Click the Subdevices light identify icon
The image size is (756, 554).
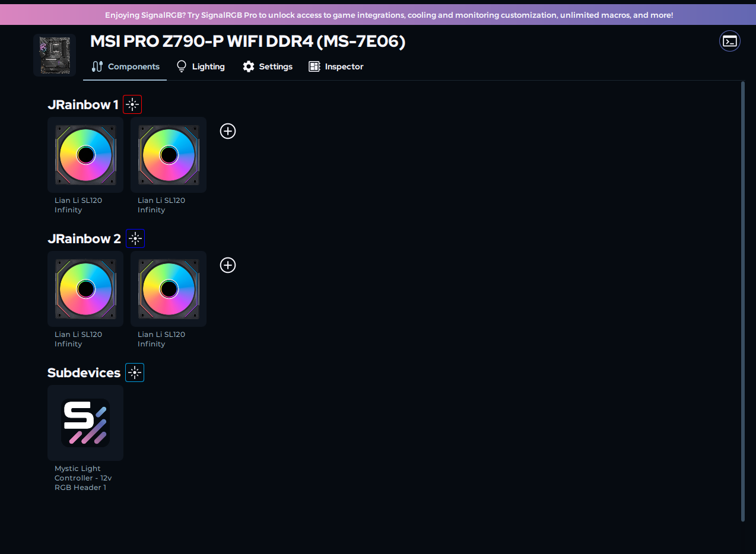coord(135,372)
